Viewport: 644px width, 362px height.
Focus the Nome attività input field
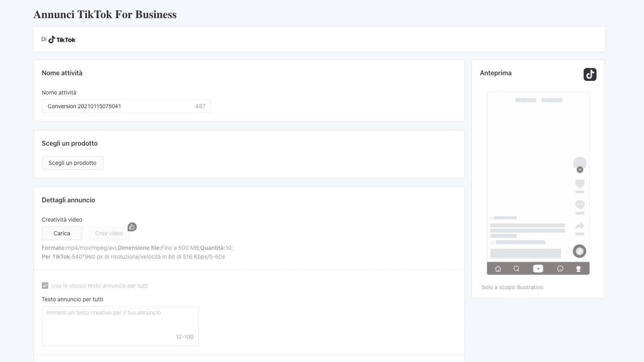126,106
